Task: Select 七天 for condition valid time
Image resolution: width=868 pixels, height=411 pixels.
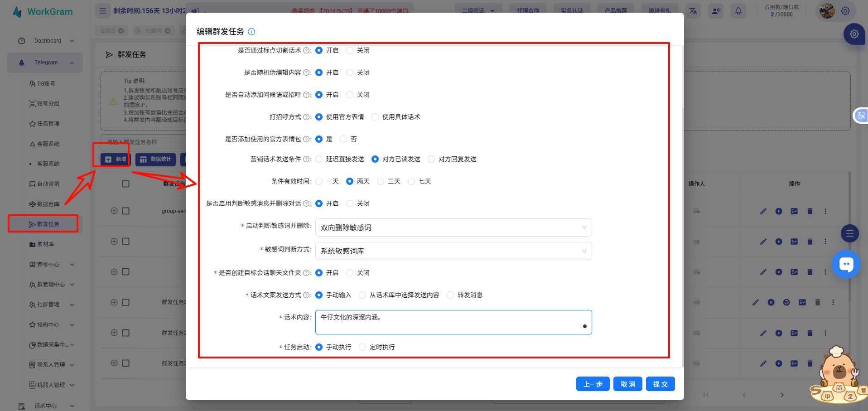Action: coord(411,181)
